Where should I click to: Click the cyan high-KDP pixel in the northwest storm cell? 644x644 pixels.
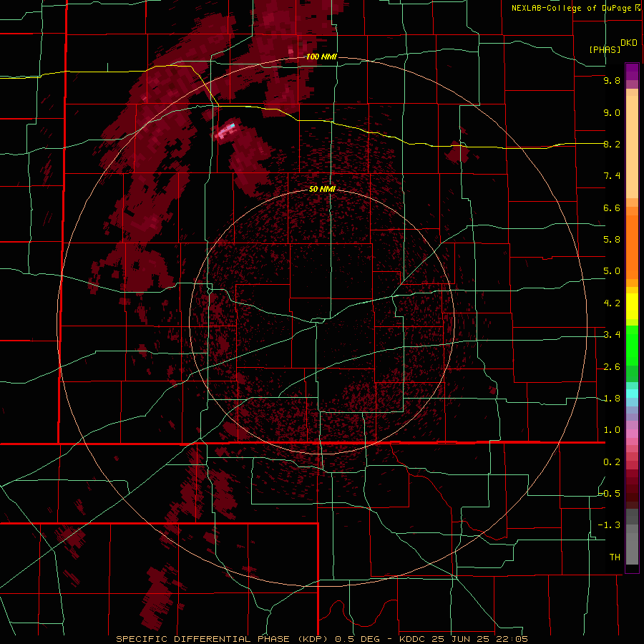pos(232,126)
